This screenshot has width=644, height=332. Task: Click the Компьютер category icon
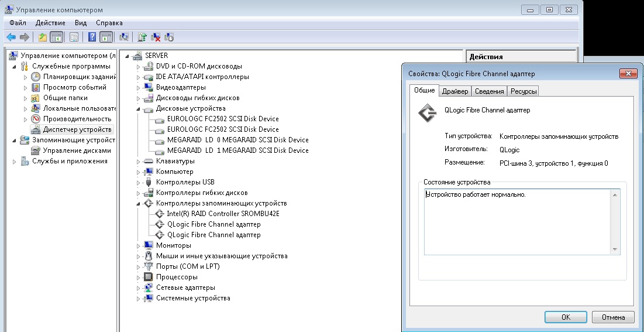148,172
